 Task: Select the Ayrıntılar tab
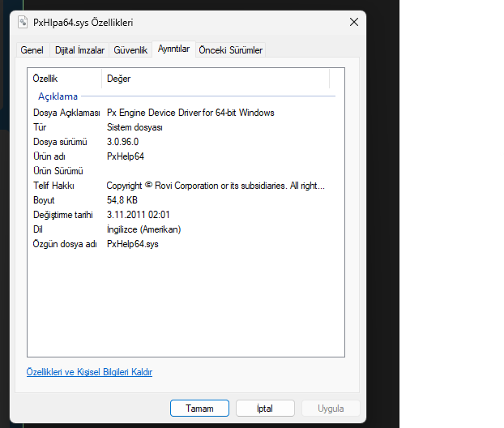click(x=173, y=49)
